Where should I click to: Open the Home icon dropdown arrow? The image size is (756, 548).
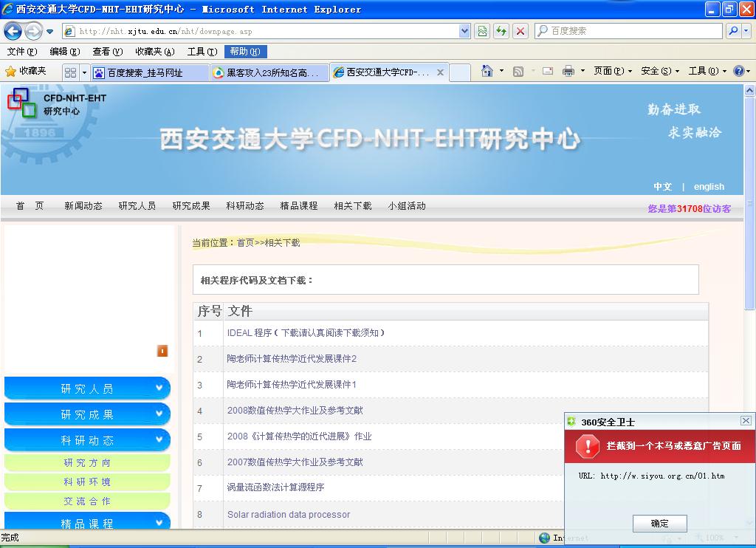501,72
